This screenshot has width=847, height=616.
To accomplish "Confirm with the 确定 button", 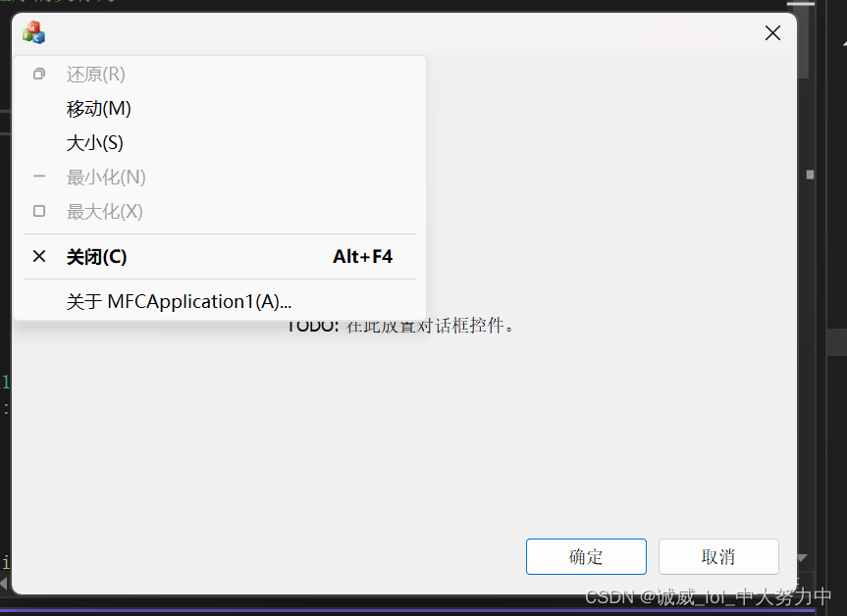I will tap(586, 556).
